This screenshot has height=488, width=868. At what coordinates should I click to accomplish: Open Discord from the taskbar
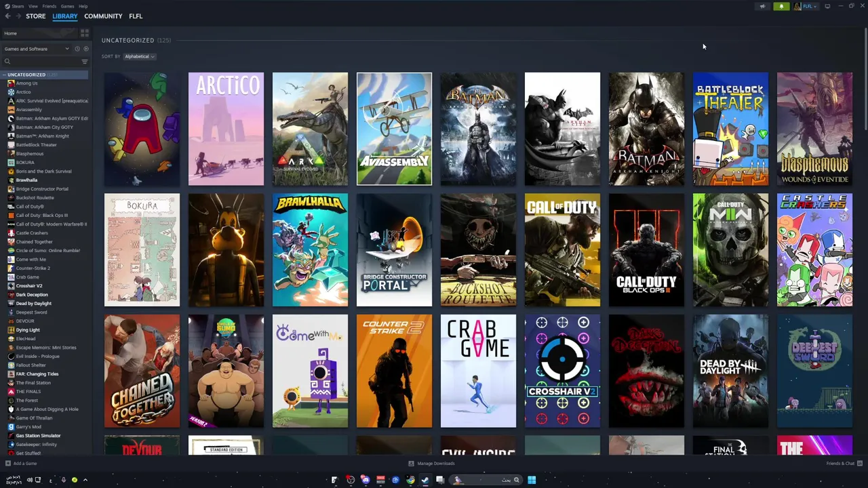(x=366, y=480)
